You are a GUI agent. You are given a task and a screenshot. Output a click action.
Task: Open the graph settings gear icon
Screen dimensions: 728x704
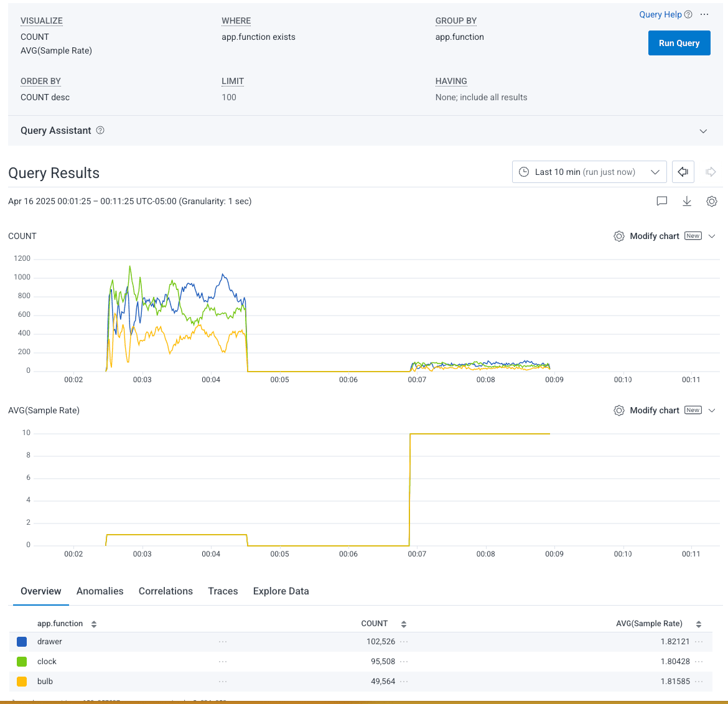(x=712, y=201)
